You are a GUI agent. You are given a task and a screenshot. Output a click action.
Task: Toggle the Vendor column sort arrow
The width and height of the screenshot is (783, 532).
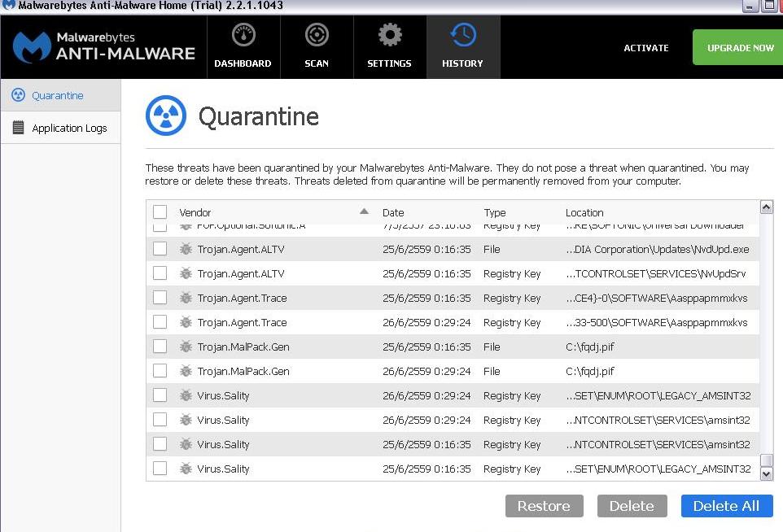(364, 211)
